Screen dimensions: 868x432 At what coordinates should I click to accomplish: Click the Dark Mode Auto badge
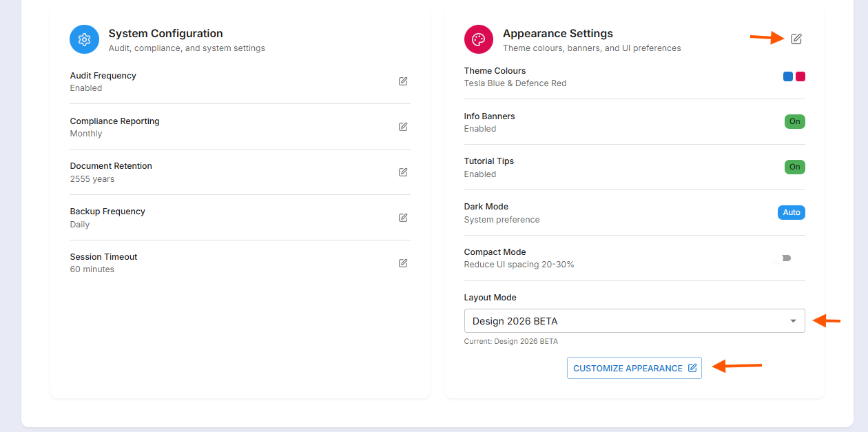coord(791,213)
